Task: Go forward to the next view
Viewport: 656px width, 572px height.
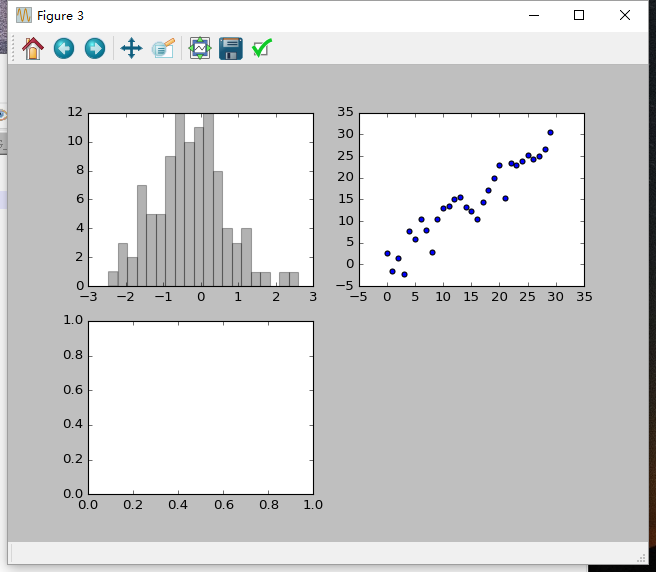Action: 95,49
